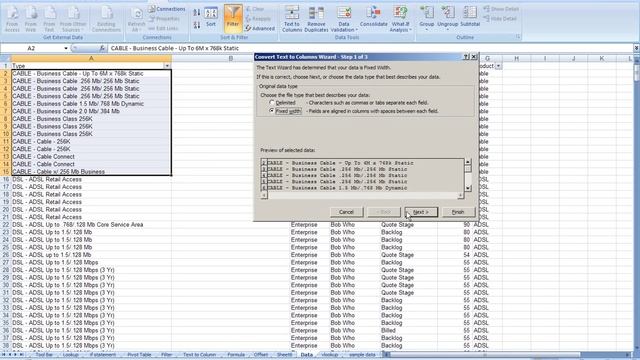Open Data Validation tool
This screenshot has height=360, width=640.
pyautogui.click(x=344, y=18)
